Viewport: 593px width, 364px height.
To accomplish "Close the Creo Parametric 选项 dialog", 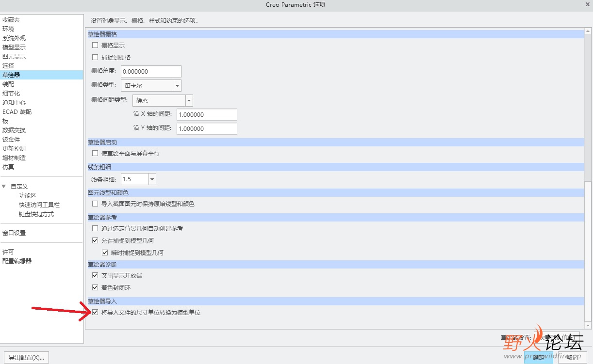I will point(588,4).
